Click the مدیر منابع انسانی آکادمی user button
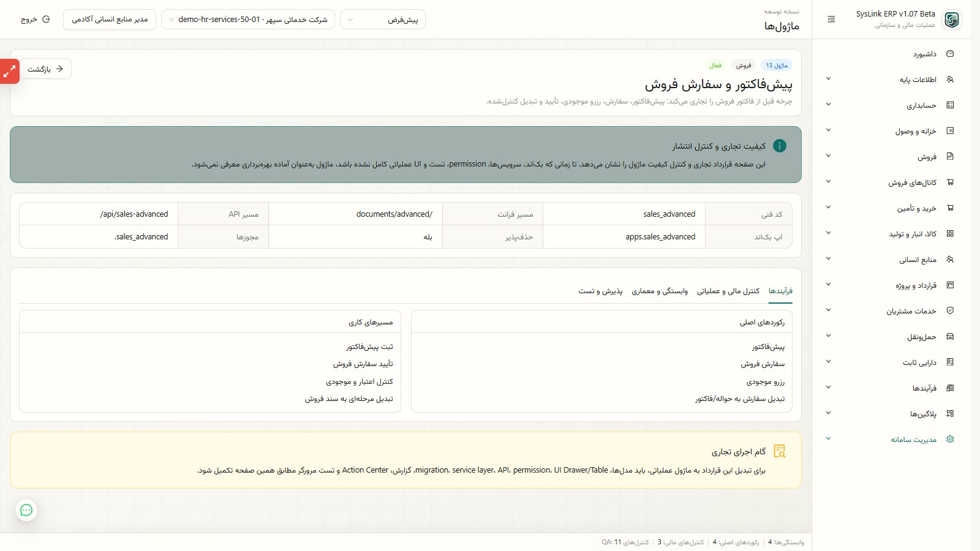This screenshot has width=980, height=551. pos(110,20)
